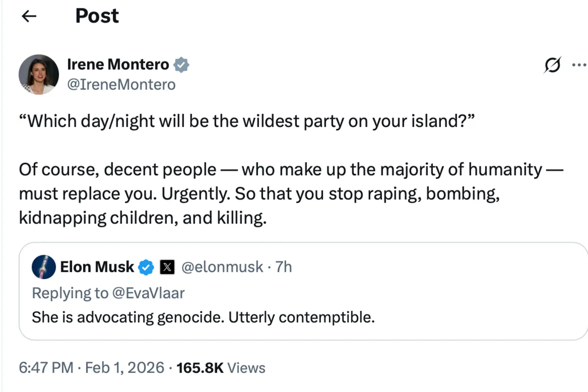Click the Post header title

97,15
